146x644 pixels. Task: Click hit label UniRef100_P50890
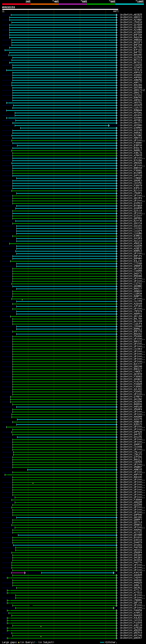coord(131,337)
